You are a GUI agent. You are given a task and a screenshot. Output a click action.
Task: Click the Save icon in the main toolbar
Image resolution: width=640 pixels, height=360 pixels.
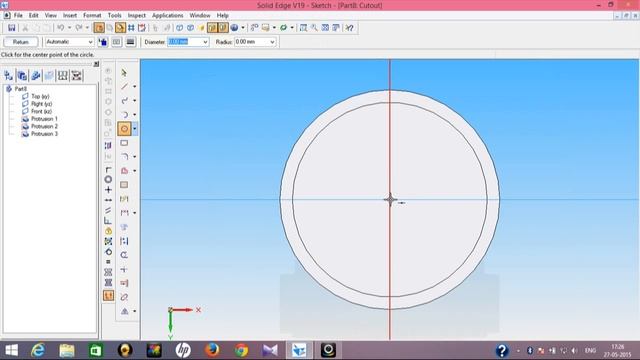[11, 28]
